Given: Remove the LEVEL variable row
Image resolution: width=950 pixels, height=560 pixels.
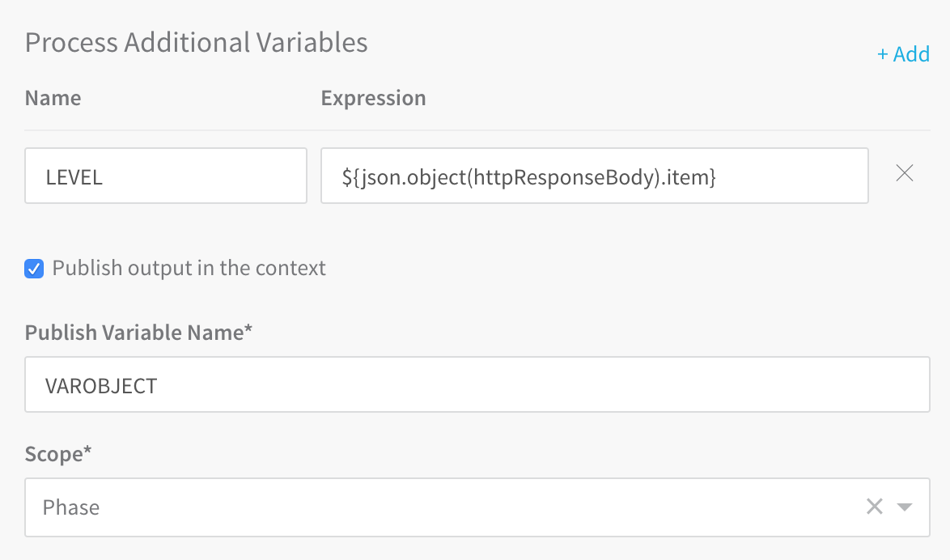Looking at the screenshot, I should point(904,173).
